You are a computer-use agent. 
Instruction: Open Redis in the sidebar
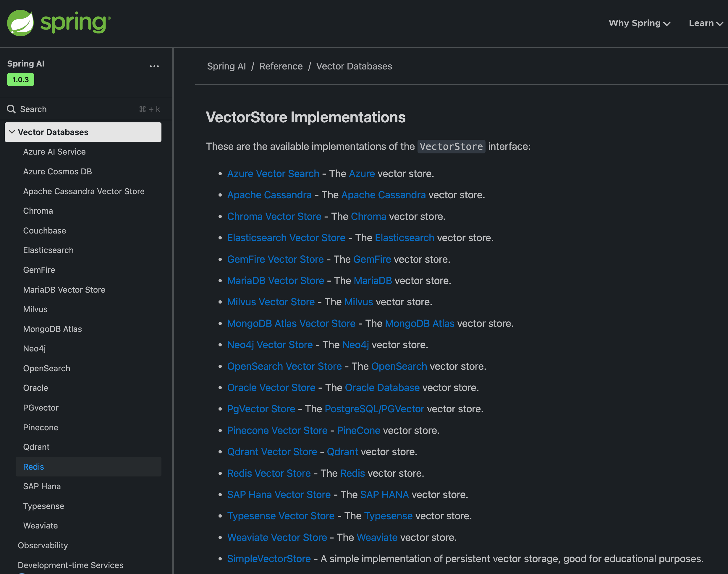tap(34, 466)
